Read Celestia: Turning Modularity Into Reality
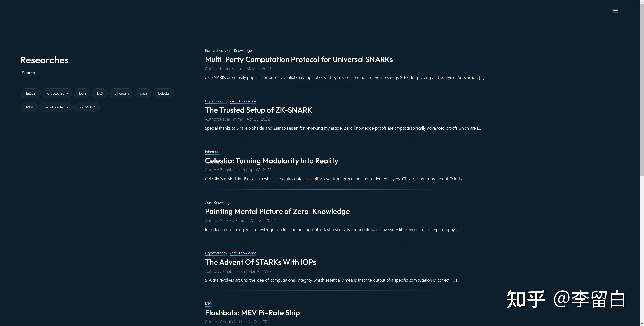The width and height of the screenshot is (644, 326). pyautogui.click(x=272, y=161)
